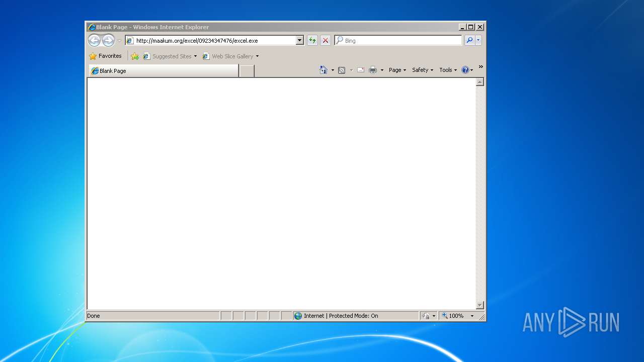Screen dimensions: 644x362
Task: Open a new tab with the small tab button
Action: [247, 71]
